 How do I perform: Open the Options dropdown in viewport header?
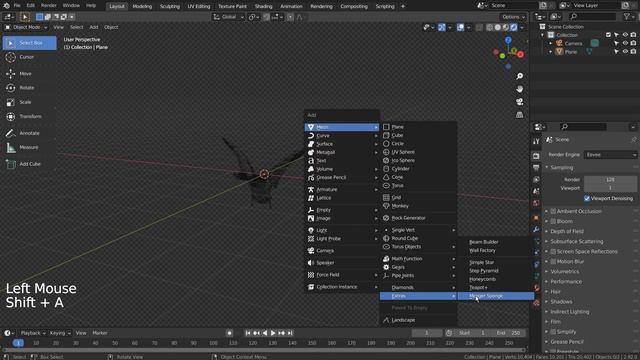coord(513,17)
